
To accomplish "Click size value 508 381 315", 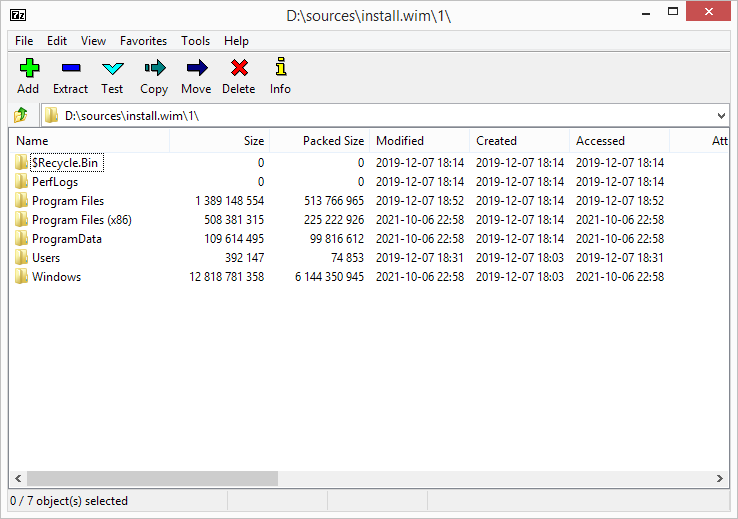I will click(234, 220).
